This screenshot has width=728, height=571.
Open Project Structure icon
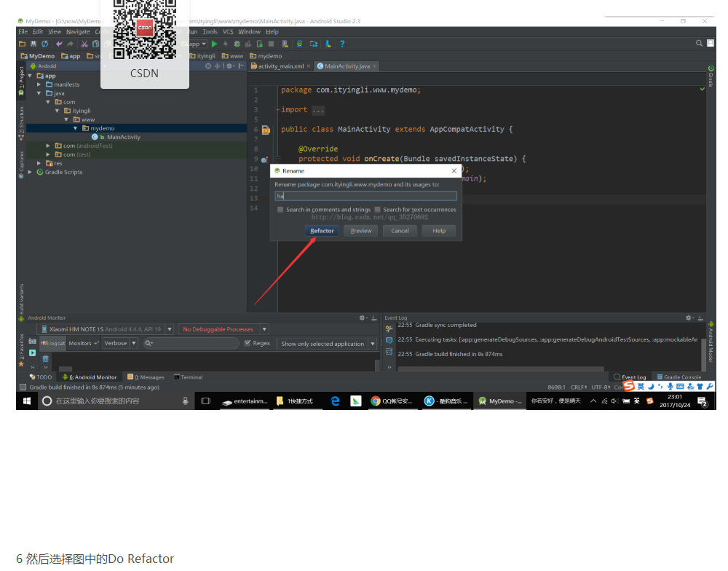pos(314,44)
